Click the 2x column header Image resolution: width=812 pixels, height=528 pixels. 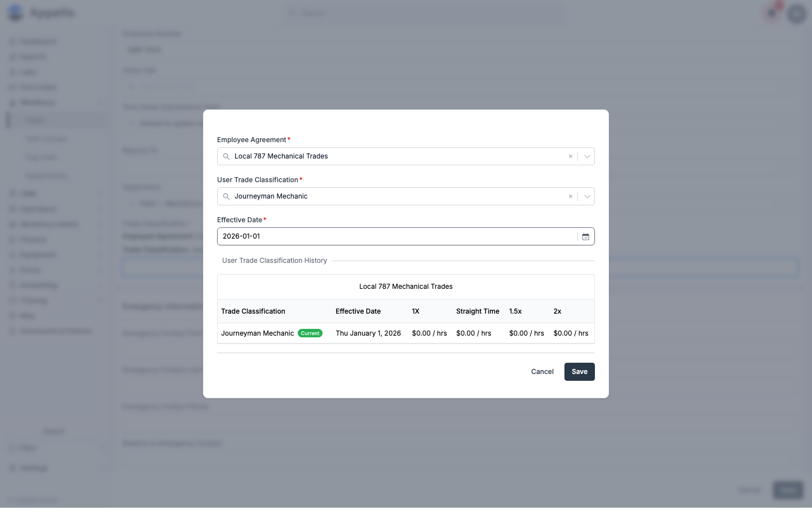[x=557, y=311]
